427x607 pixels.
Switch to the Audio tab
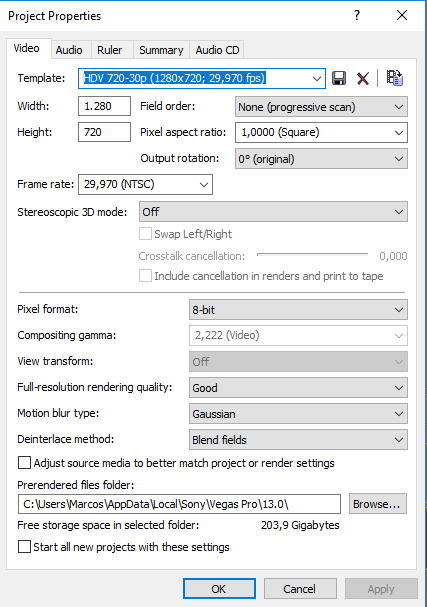click(x=69, y=50)
